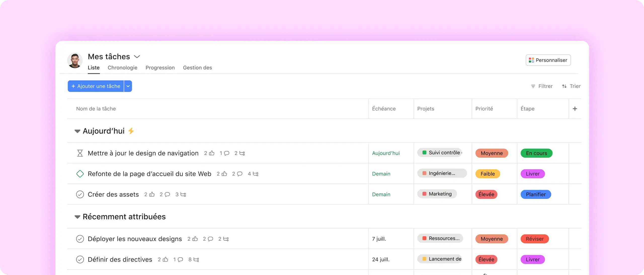Image resolution: width=644 pixels, height=275 pixels.
Task: Mark Déployer les nouveaux designs complete
Action: tap(80, 239)
